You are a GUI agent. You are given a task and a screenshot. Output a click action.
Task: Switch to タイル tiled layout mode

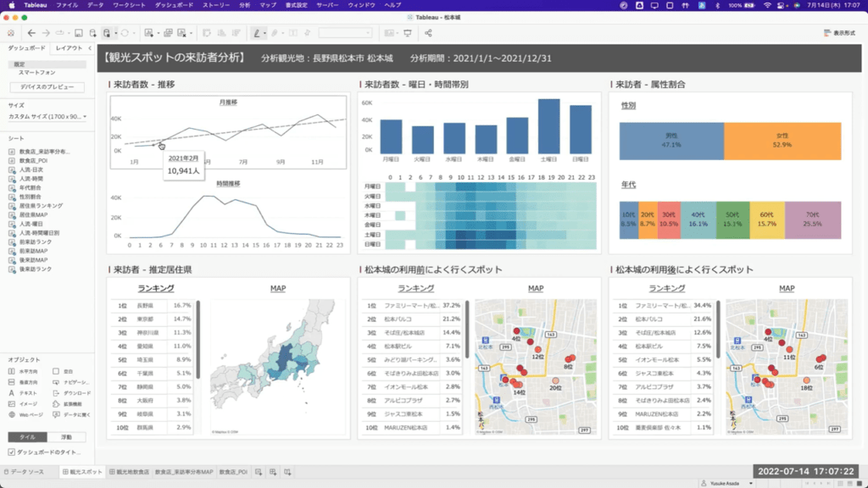coord(27,437)
